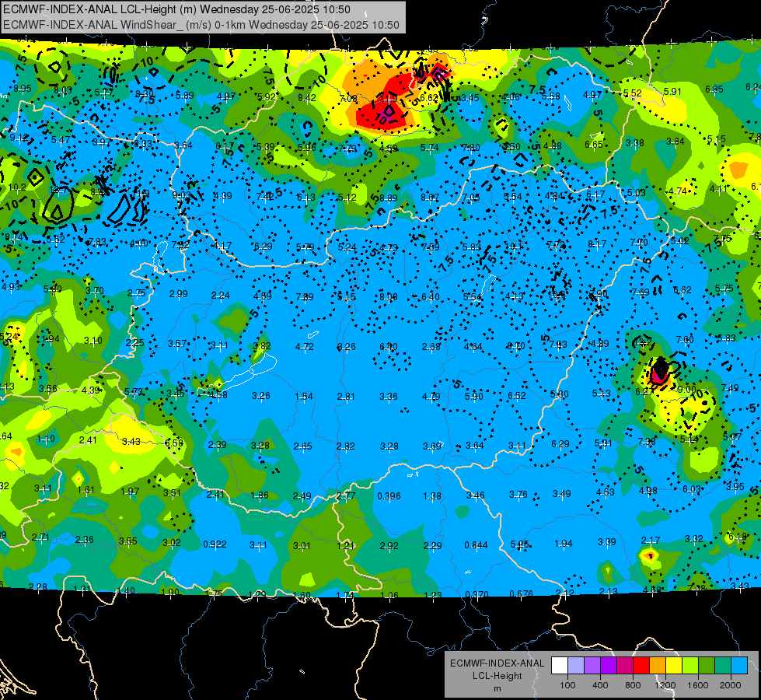Click the grid value 3.76

point(518,494)
